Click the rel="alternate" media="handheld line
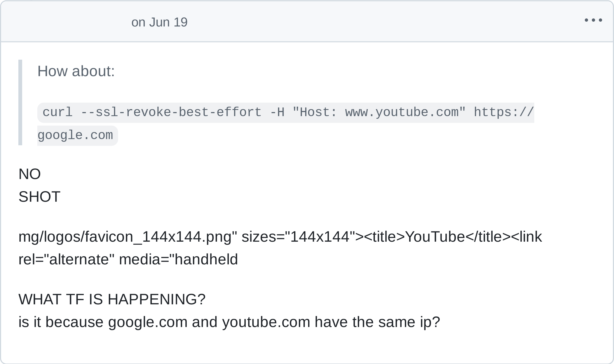This screenshot has width=614, height=364. coord(128,259)
